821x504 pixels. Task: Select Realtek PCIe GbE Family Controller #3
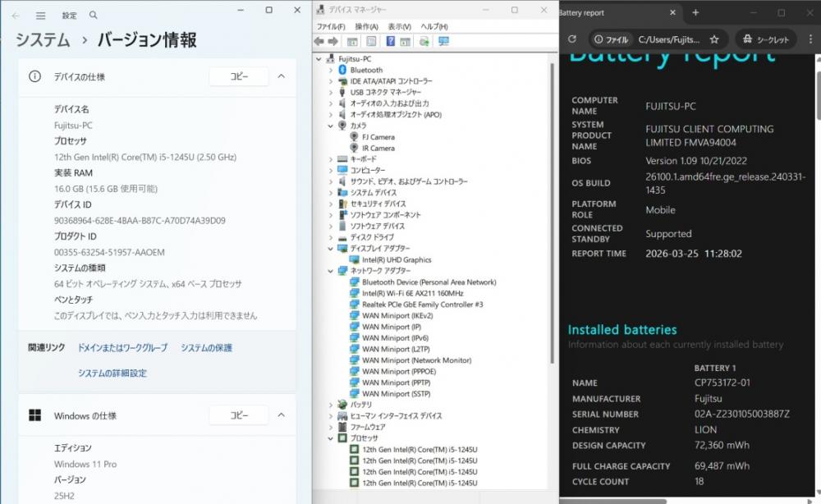click(422, 304)
